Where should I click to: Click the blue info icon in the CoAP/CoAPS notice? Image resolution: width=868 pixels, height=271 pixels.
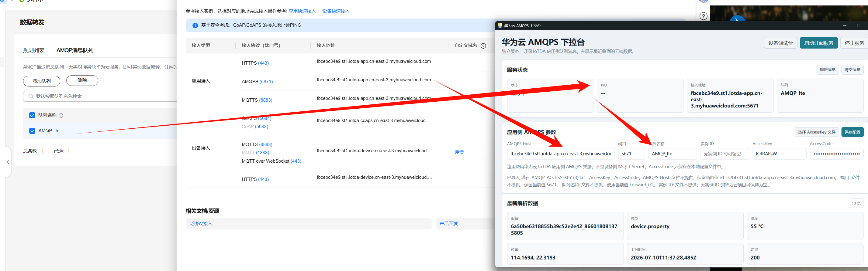point(195,25)
